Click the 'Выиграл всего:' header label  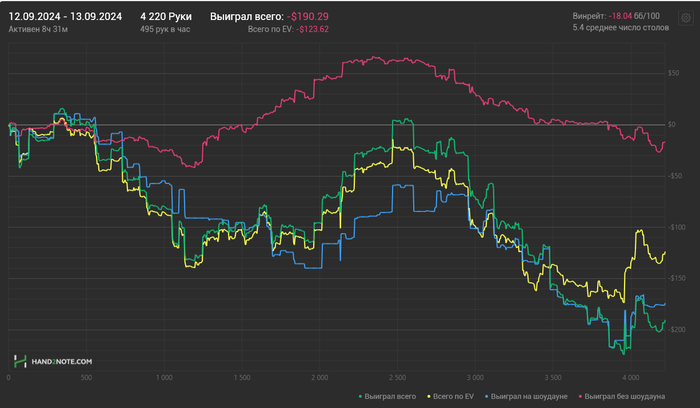coord(247,17)
